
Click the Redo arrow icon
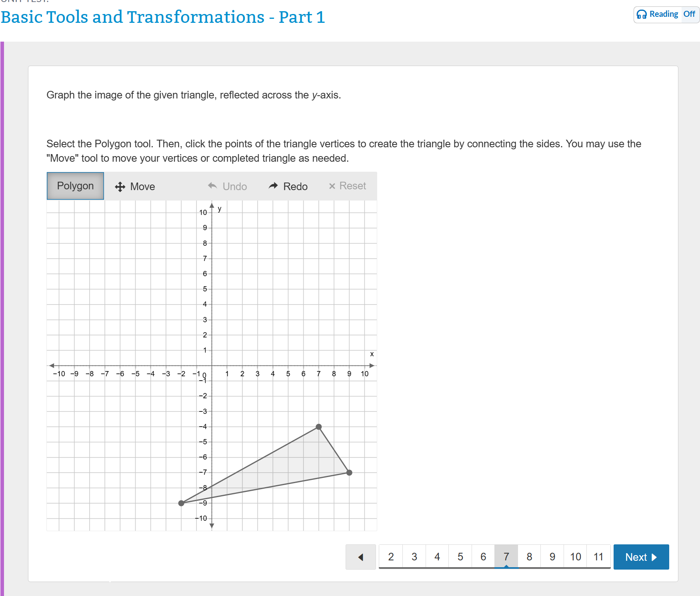pos(274,186)
